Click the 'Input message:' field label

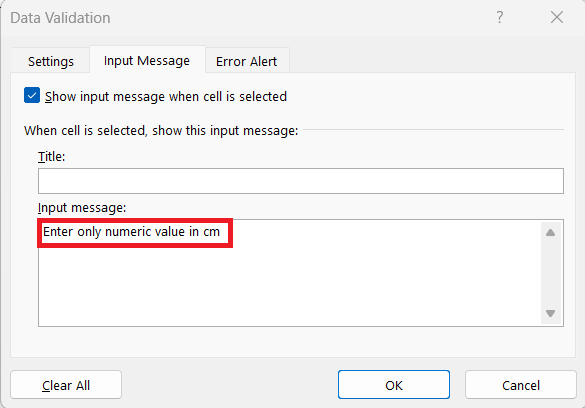(82, 208)
